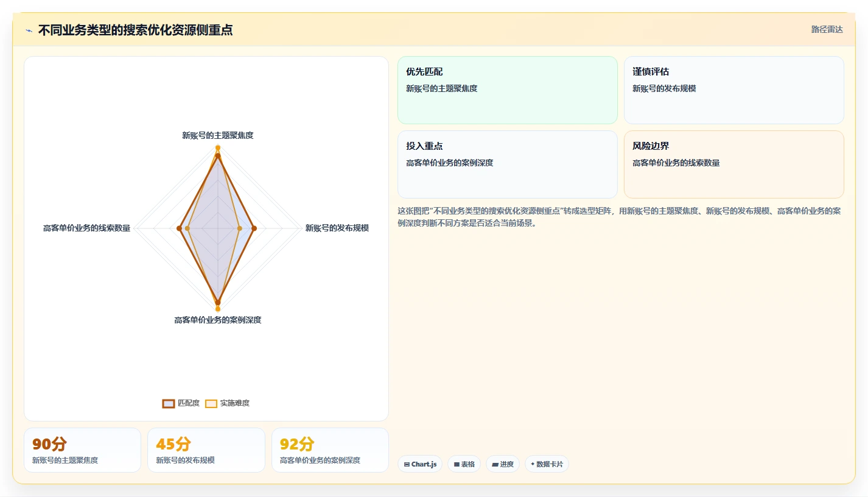Click the 实施难度 legend color box
Screen dimensions: 868x497
211,403
